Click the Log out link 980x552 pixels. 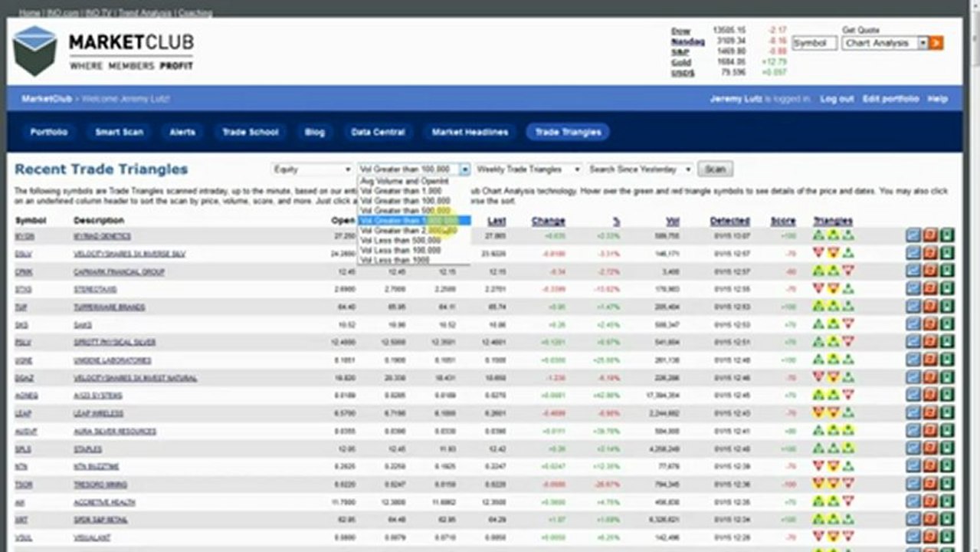[x=837, y=99]
